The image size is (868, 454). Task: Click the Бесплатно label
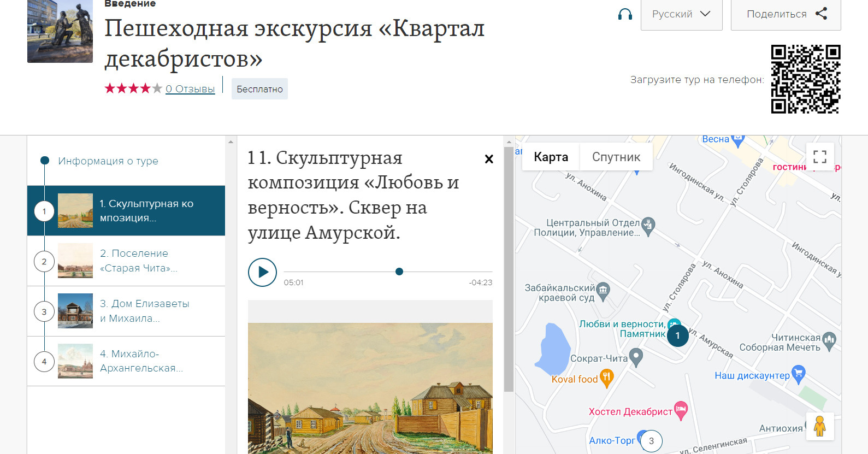pyautogui.click(x=259, y=89)
